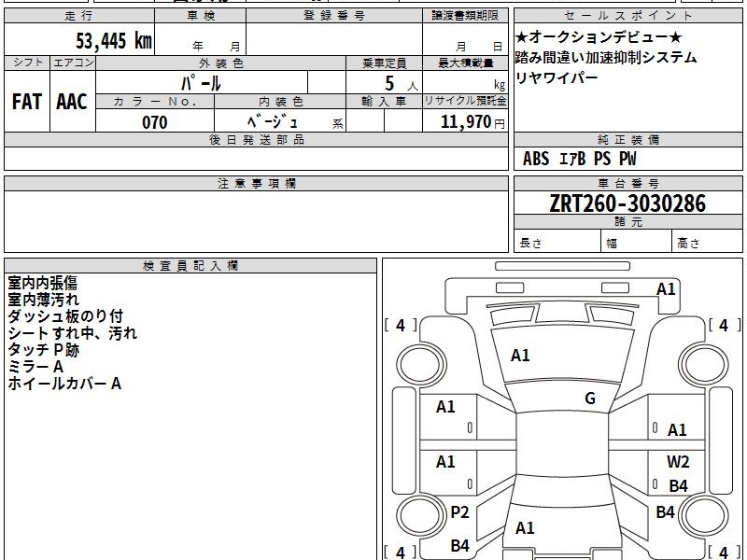Click the 内装色 header
The height and width of the screenshot is (560, 747).
(x=281, y=102)
